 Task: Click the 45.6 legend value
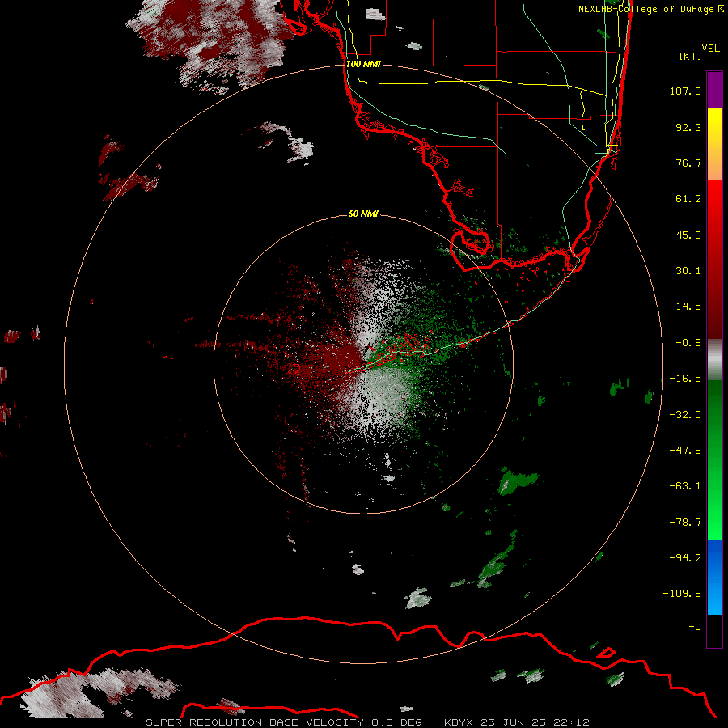click(x=688, y=235)
